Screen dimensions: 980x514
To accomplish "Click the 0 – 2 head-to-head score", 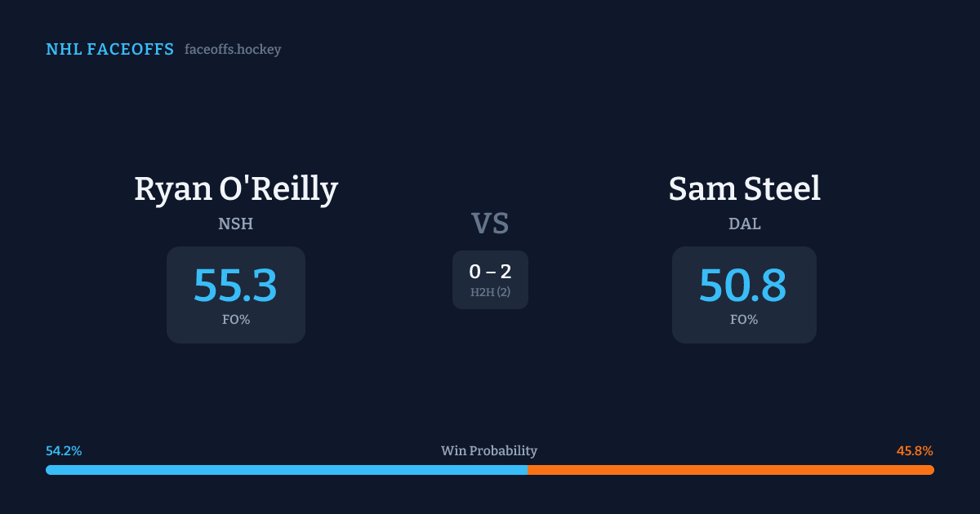I will point(490,272).
